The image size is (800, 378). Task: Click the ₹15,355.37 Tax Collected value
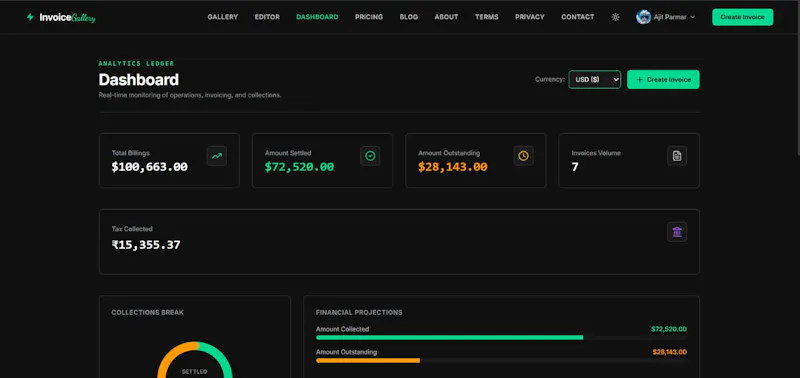click(146, 245)
